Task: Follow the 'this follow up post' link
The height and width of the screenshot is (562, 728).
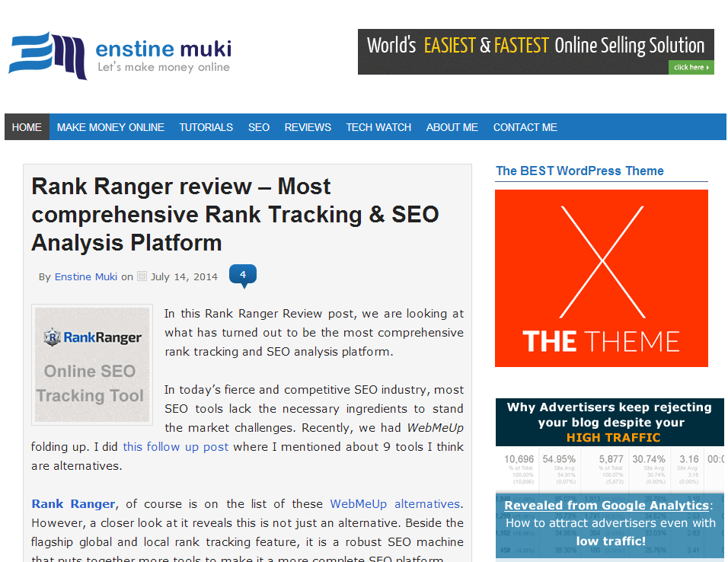Action: tap(175, 447)
